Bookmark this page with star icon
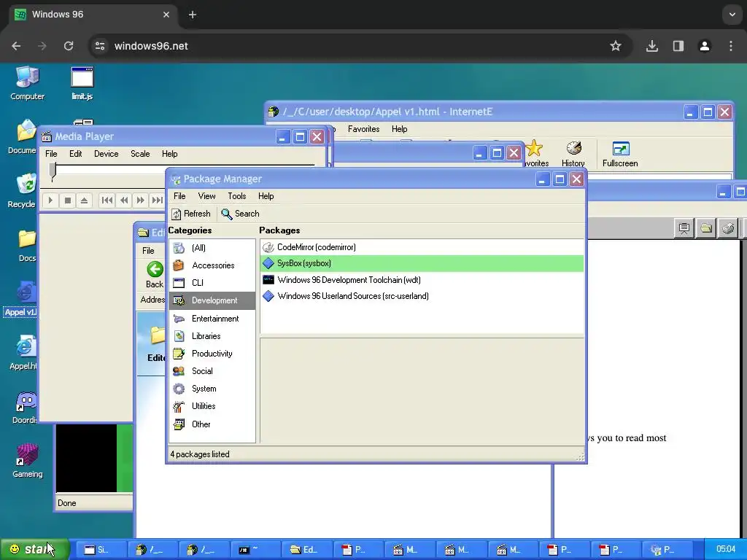 [x=616, y=46]
